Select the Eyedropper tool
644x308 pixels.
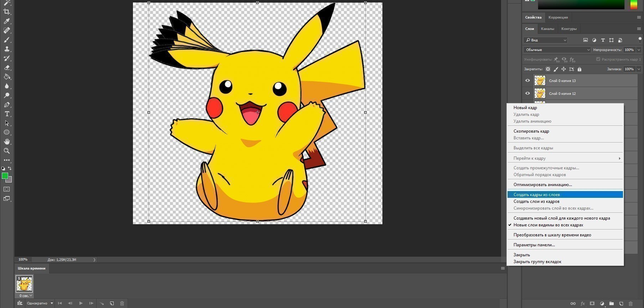pos(6,21)
